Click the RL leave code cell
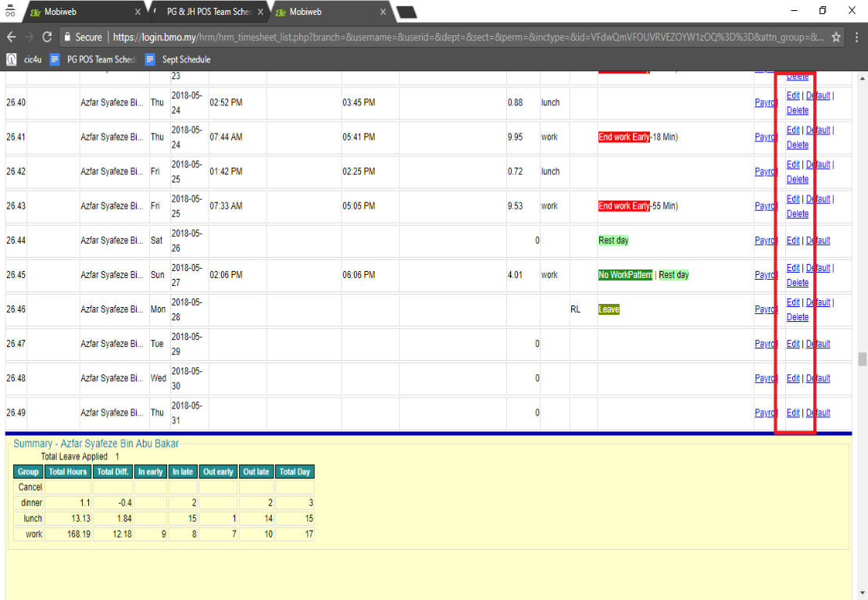868x600 pixels. point(576,309)
